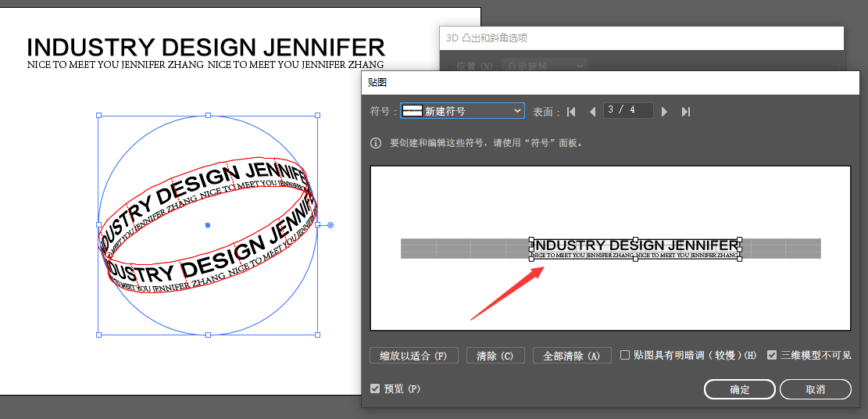Image resolution: width=868 pixels, height=419 pixels.
Task: Click the NICE TO MEET YOU subtitle text
Action: 205,65
